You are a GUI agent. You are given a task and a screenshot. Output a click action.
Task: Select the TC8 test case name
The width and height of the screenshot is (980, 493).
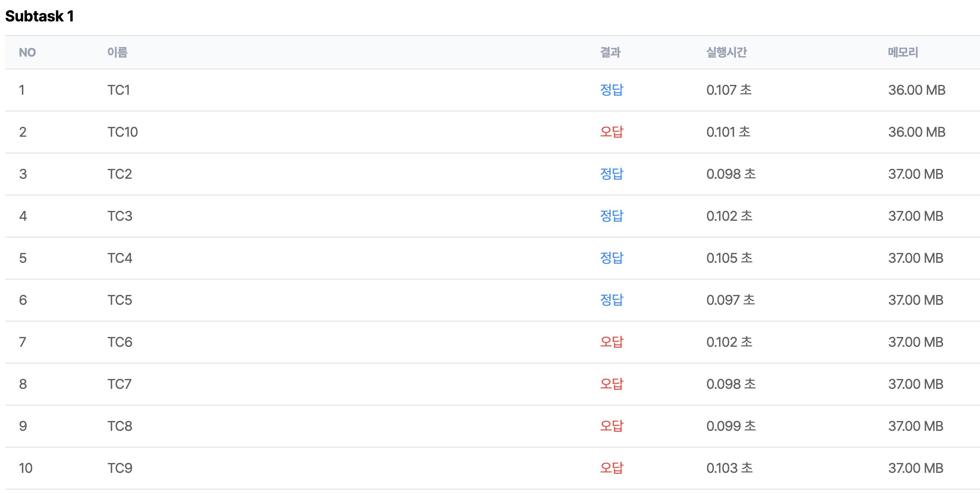[120, 426]
